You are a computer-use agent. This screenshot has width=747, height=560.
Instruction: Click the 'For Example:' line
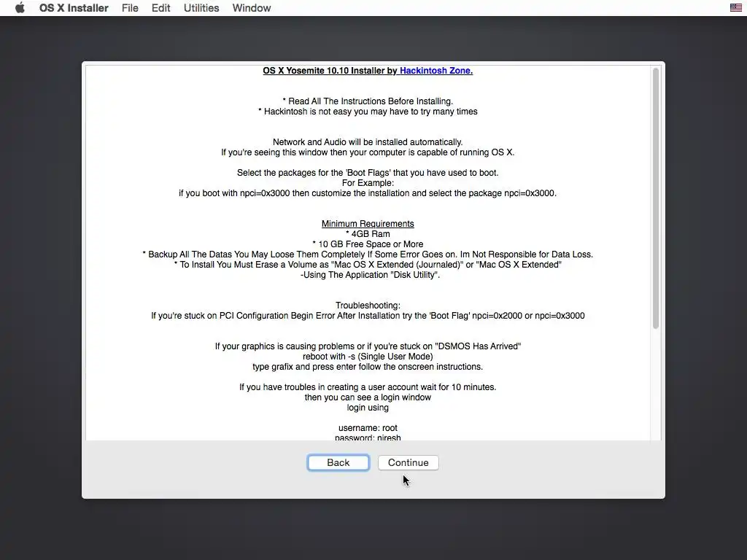point(368,183)
